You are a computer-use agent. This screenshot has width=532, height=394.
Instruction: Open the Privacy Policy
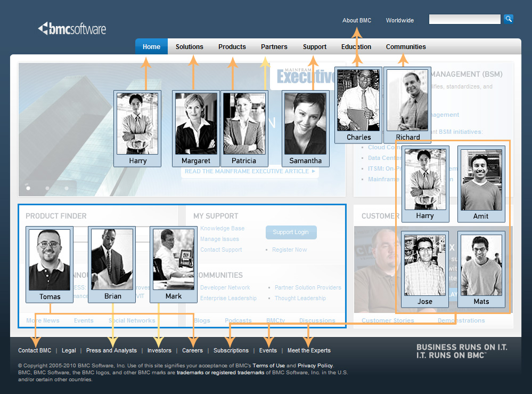pos(315,366)
